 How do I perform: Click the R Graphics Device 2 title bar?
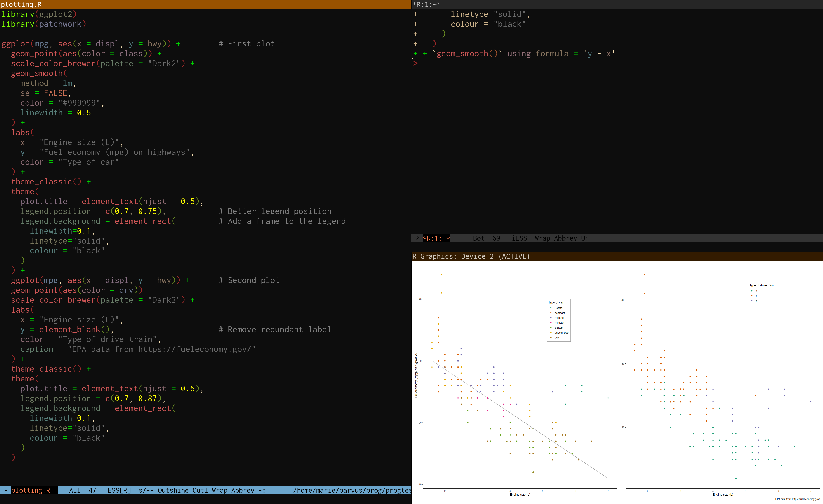(x=471, y=256)
